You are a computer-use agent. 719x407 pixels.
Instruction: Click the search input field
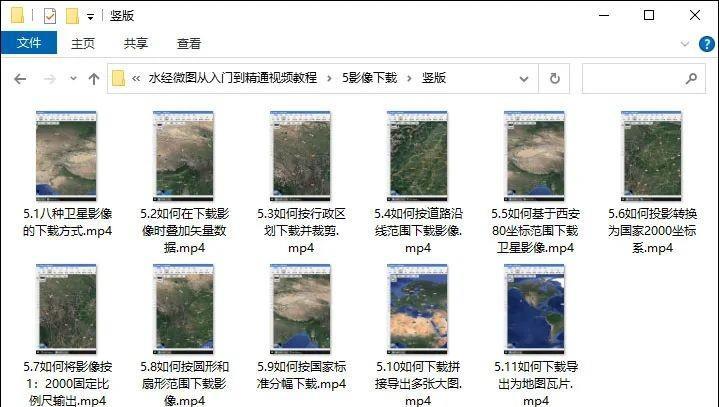point(644,79)
